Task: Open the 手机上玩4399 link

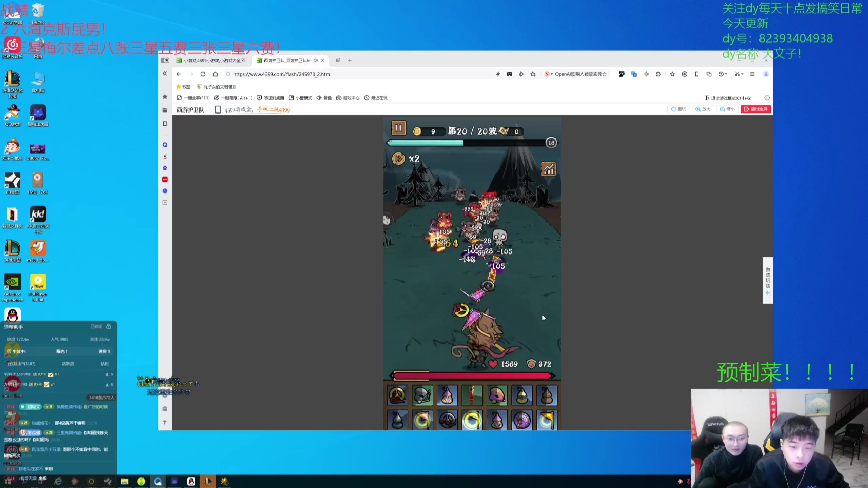Action: point(273,109)
